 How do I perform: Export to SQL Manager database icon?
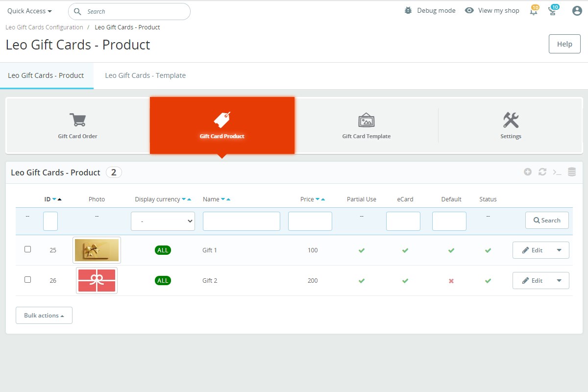coord(572,172)
